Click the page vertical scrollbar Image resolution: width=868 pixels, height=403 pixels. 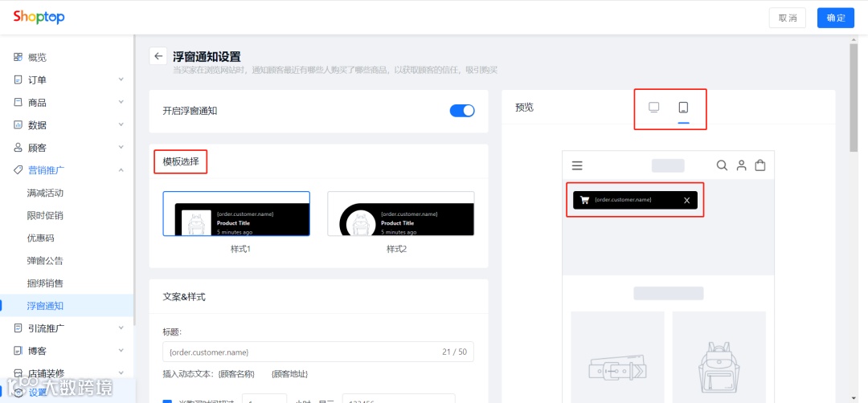[854, 97]
